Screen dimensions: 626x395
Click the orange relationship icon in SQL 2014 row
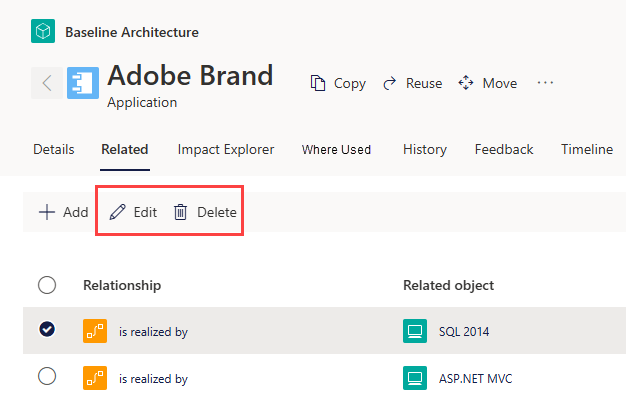[95, 331]
